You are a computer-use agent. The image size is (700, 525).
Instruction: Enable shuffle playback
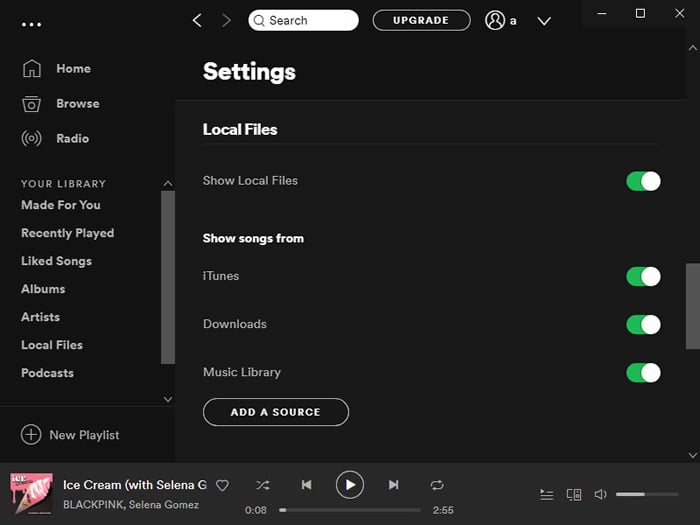262,485
